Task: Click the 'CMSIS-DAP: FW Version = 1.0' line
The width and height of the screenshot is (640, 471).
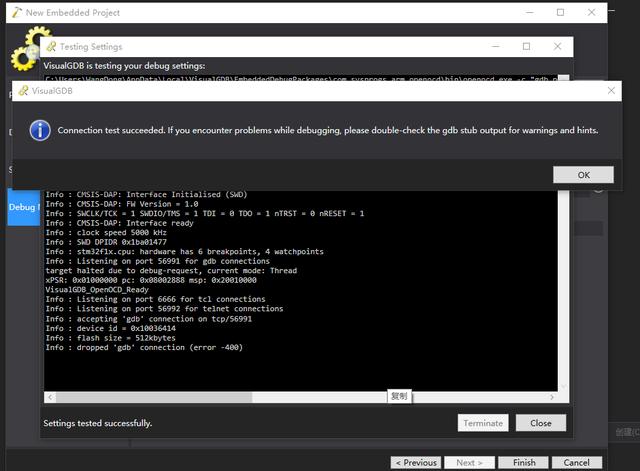Action: [122, 204]
